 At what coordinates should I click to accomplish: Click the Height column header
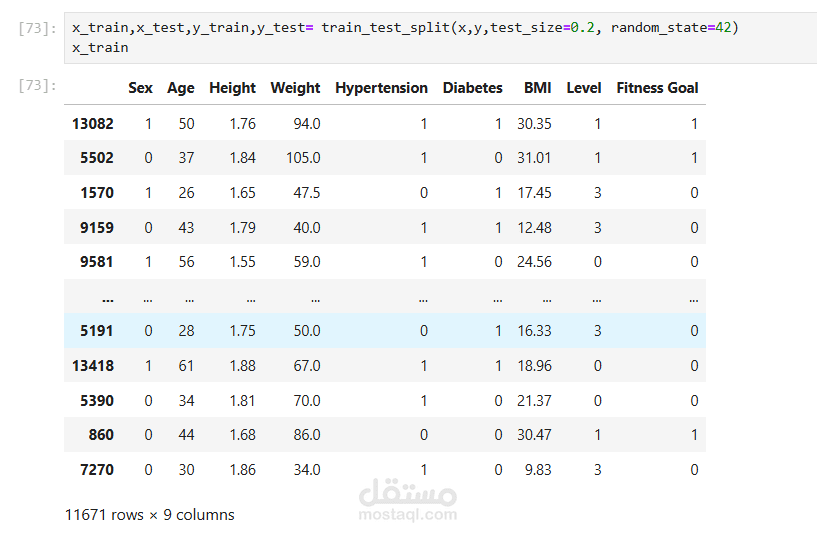232,88
